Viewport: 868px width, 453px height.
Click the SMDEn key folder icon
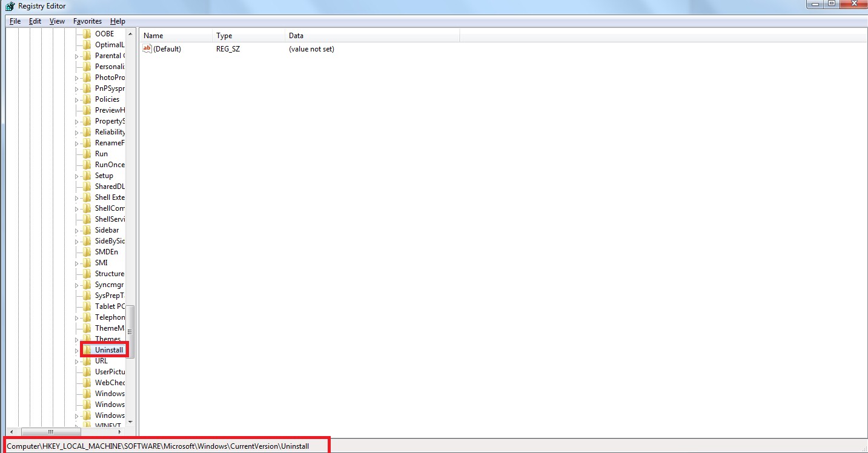[x=87, y=252]
